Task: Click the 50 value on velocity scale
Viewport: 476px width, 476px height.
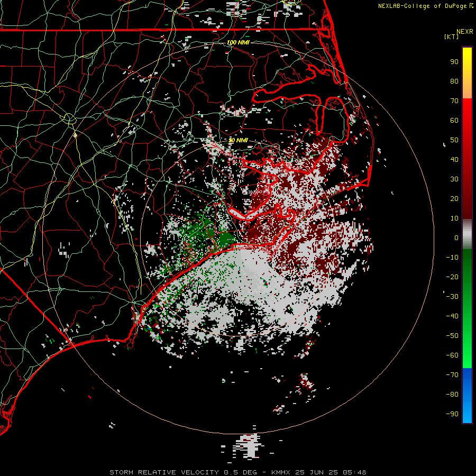Action: point(454,140)
